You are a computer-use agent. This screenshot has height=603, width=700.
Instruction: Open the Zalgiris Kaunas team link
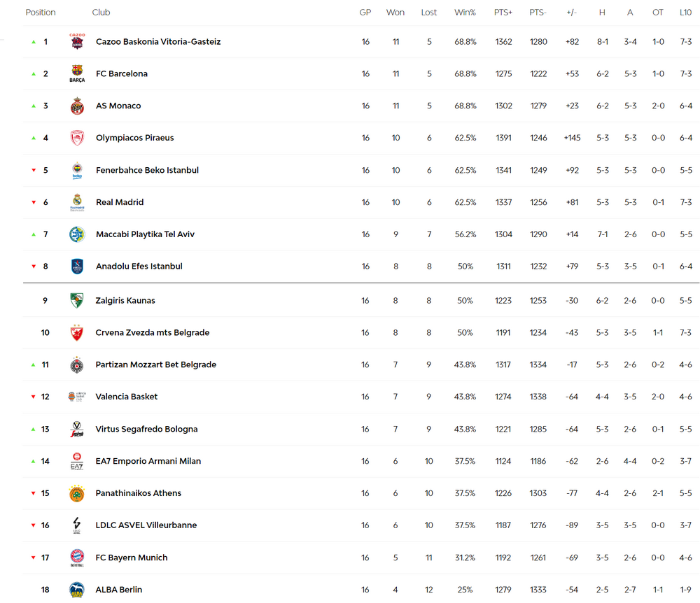click(125, 301)
